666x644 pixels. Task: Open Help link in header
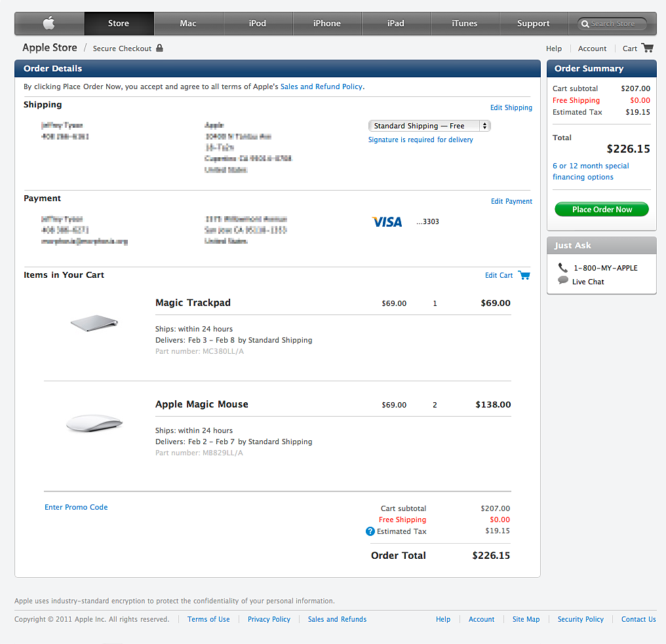coord(554,48)
